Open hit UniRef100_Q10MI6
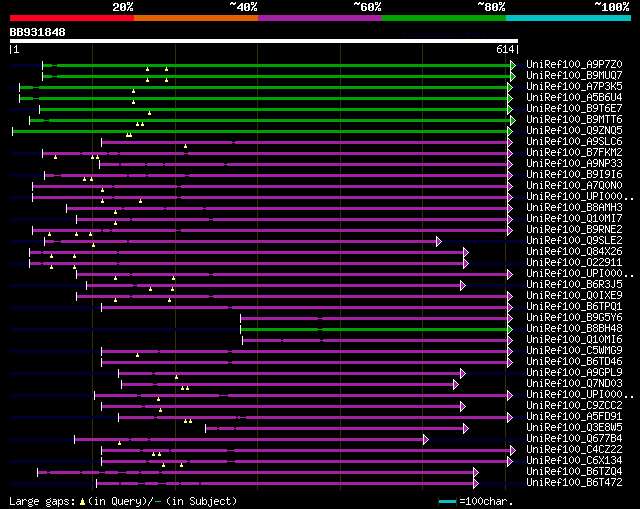This screenshot has width=640, height=509. (x=574, y=340)
